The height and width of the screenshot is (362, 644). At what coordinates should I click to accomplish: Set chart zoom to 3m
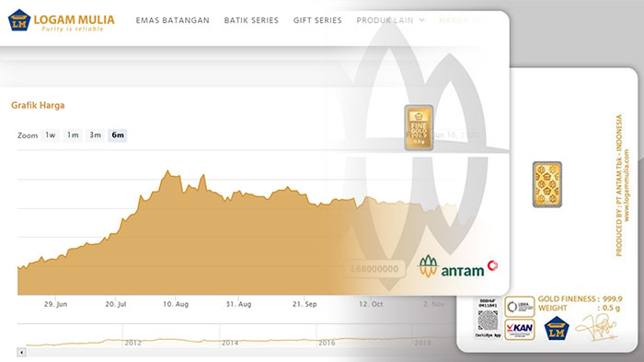pos(96,134)
